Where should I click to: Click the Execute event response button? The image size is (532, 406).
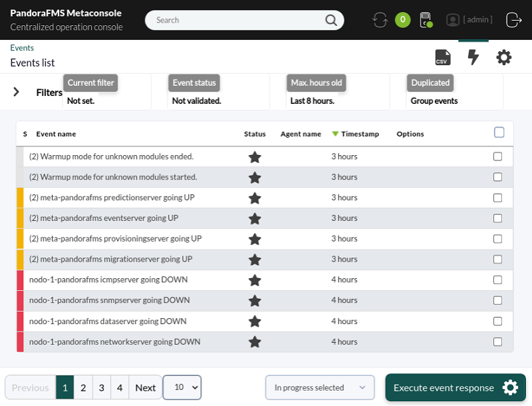[456, 387]
